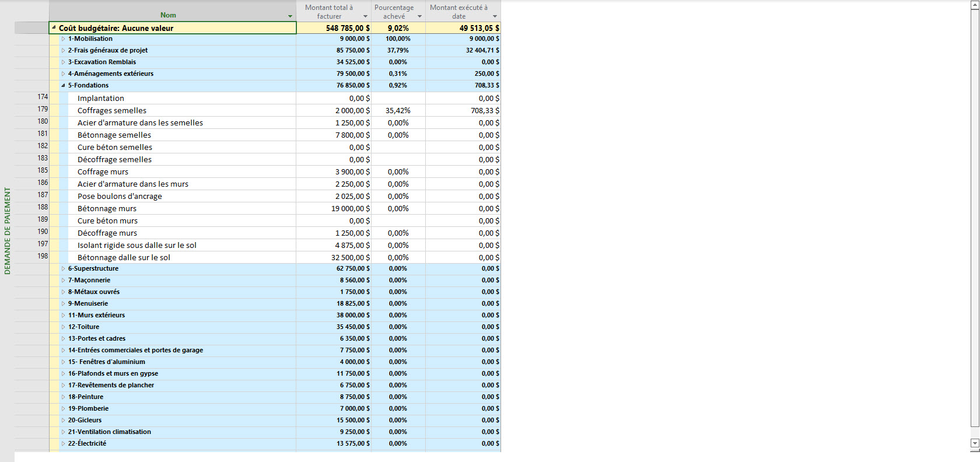The height and width of the screenshot is (462, 980).
Task: Click the DEMANDE DE PAIEMENT view bar
Action: pos(7,230)
